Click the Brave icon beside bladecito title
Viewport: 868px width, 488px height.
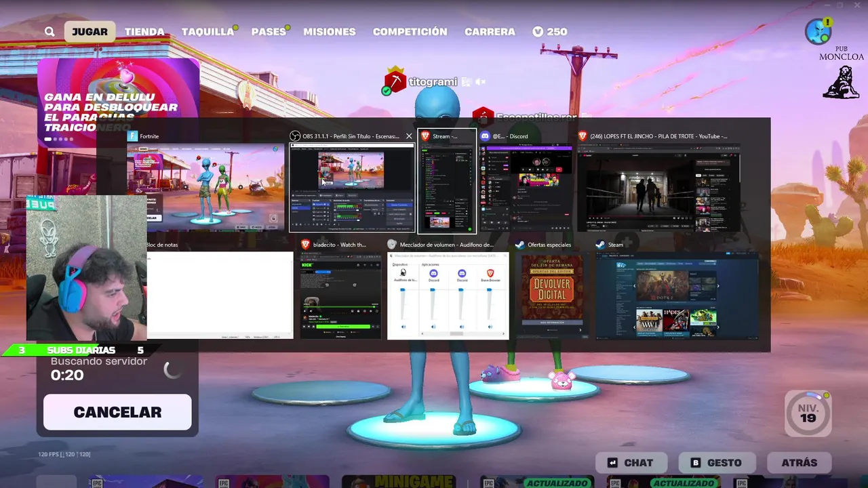tap(305, 245)
